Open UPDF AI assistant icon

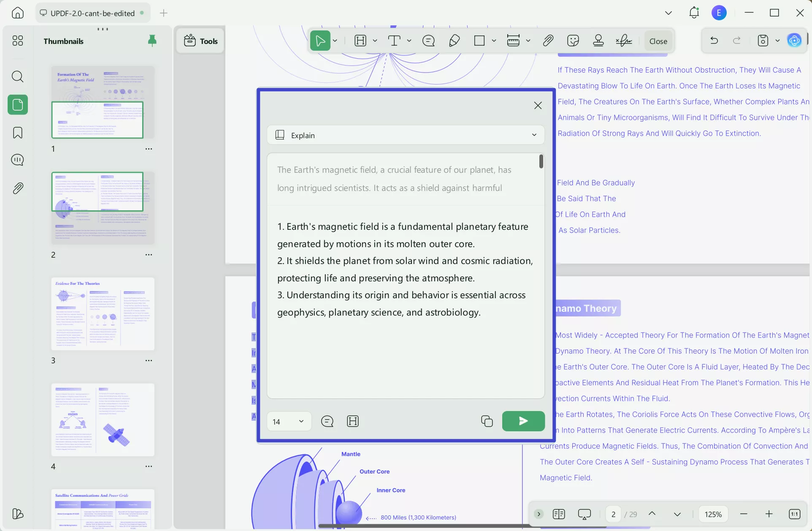[794, 41]
